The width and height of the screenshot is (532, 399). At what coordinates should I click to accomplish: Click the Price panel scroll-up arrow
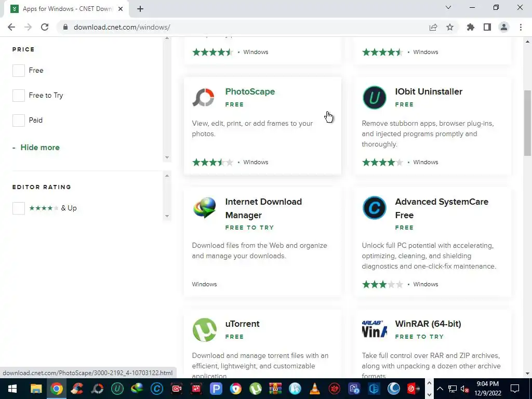pos(167,38)
